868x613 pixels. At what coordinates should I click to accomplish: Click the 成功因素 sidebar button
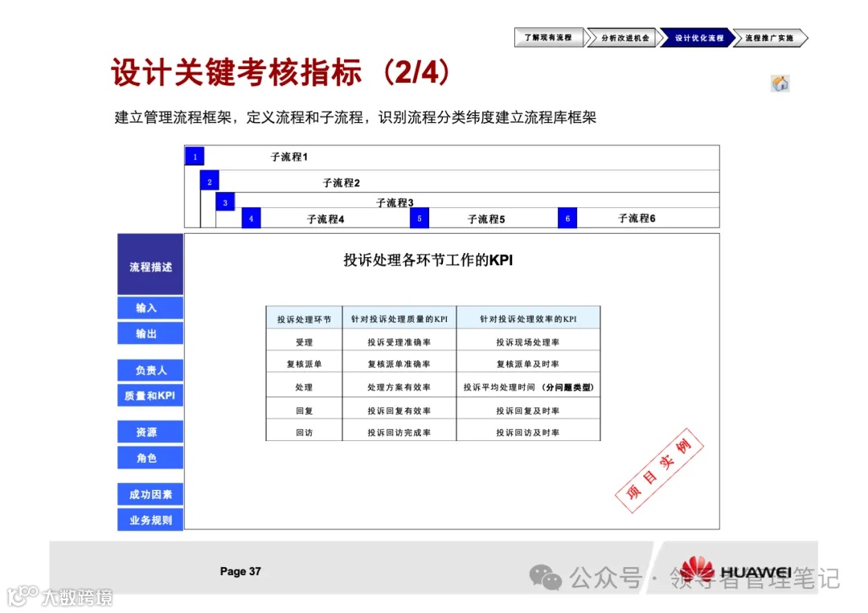tap(149, 494)
